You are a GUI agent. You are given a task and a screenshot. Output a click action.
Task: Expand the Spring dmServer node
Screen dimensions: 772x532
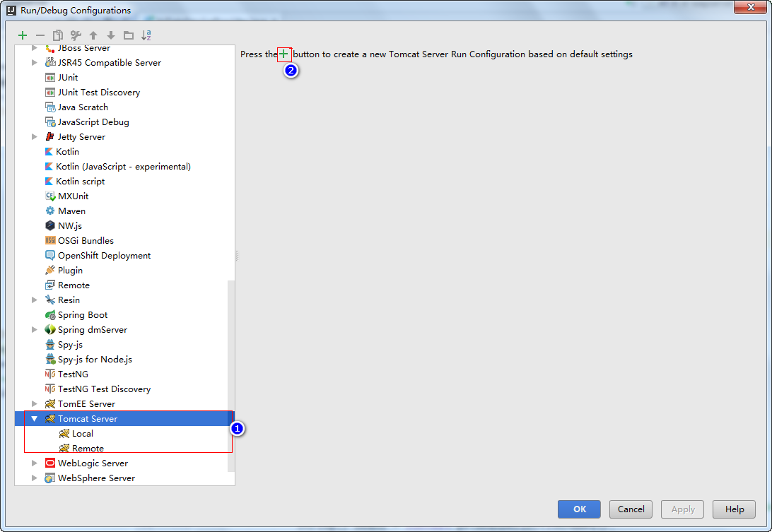(x=34, y=330)
